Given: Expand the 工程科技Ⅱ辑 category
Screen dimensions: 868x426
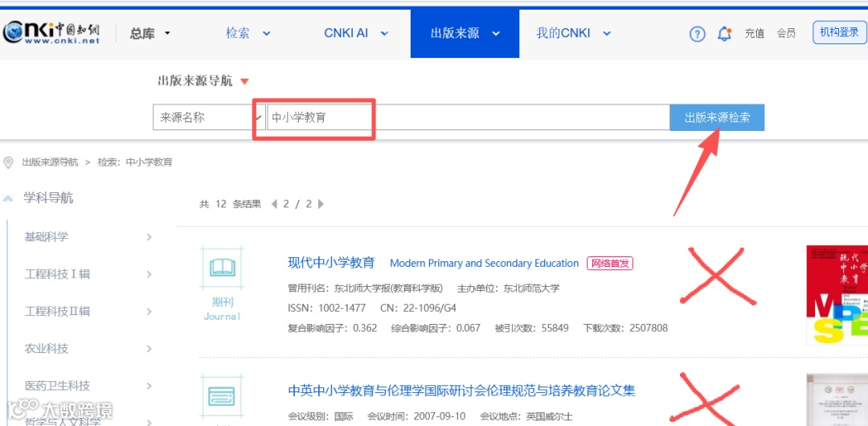Looking at the screenshot, I should tap(149, 311).
